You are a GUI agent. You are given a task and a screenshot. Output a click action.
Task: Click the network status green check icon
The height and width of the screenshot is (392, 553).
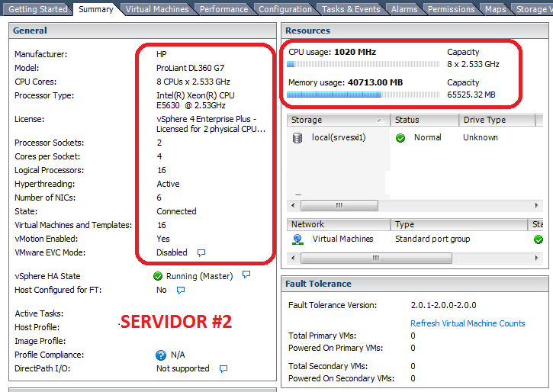pos(539,239)
